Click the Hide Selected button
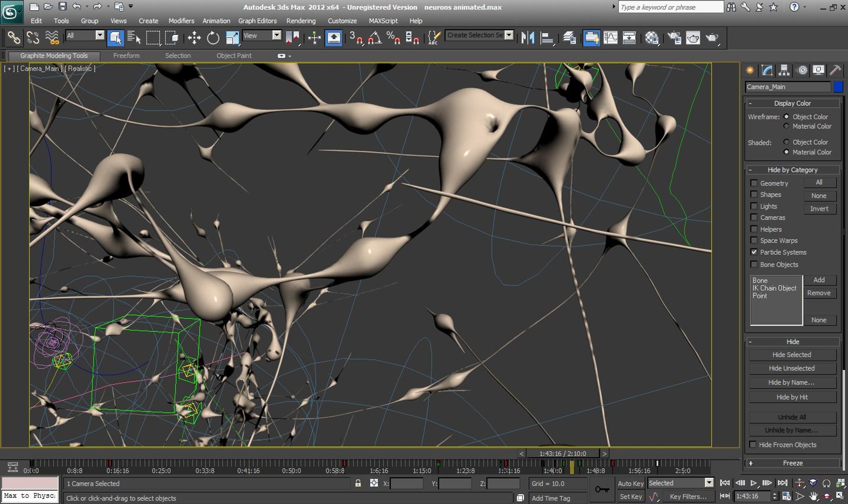The height and width of the screenshot is (504, 848). [792, 355]
